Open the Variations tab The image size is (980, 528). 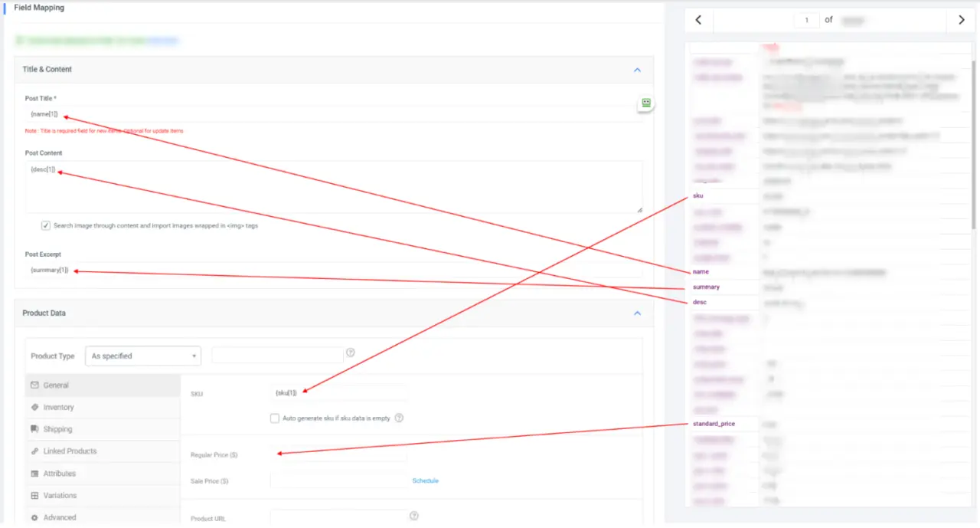(x=59, y=496)
